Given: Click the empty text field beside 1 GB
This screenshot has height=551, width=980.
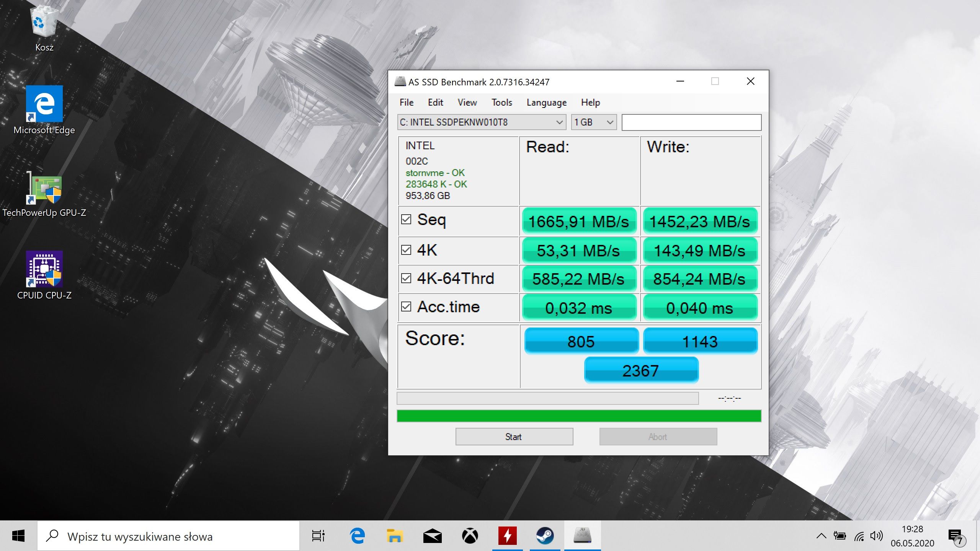Looking at the screenshot, I should tap(691, 122).
